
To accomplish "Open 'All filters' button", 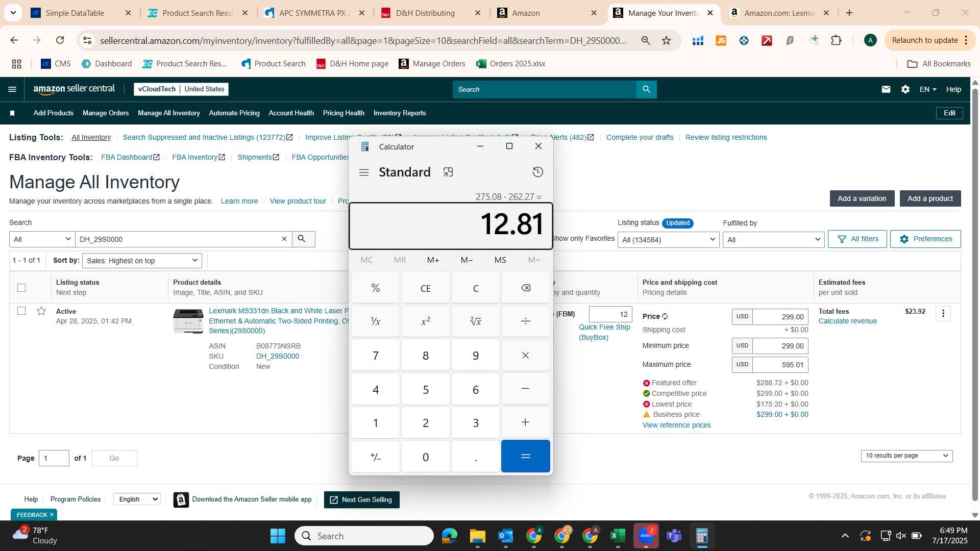I will click(857, 239).
